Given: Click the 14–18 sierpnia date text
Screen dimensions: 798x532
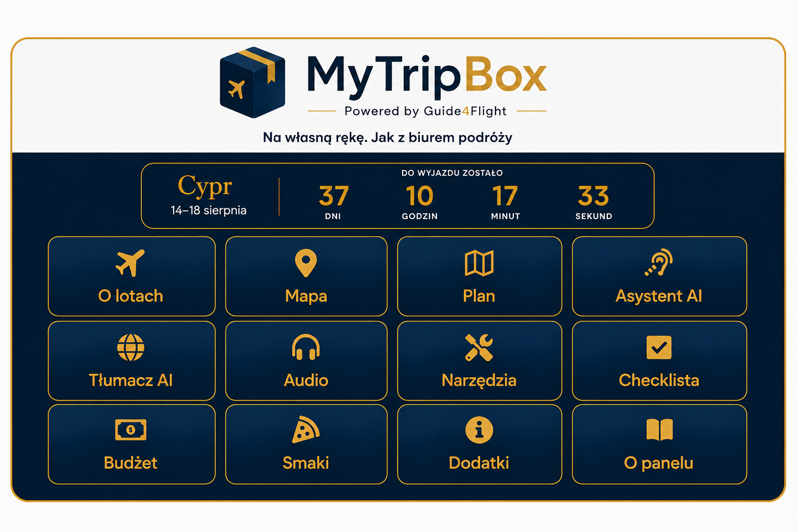Looking at the screenshot, I should (208, 210).
